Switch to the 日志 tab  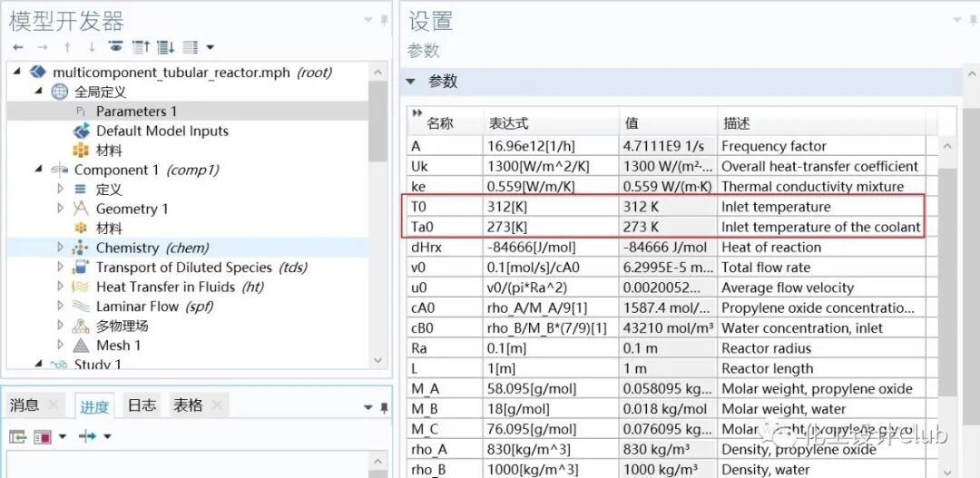(x=142, y=405)
